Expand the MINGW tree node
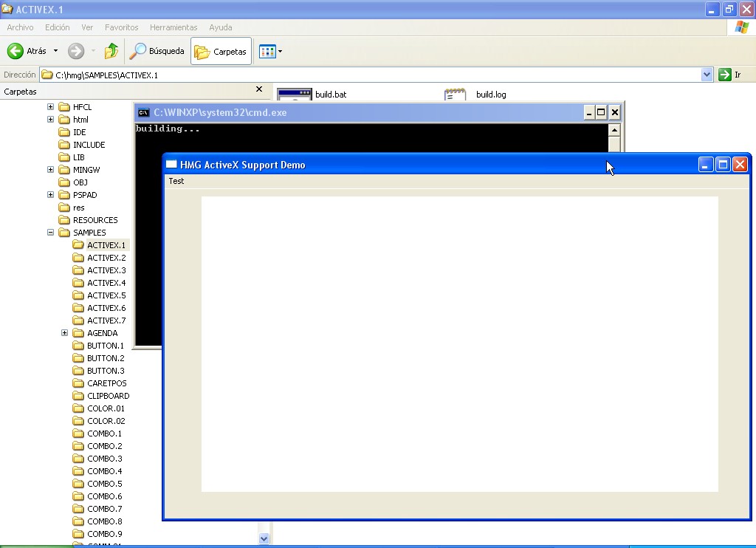The image size is (756, 548). tap(49, 169)
